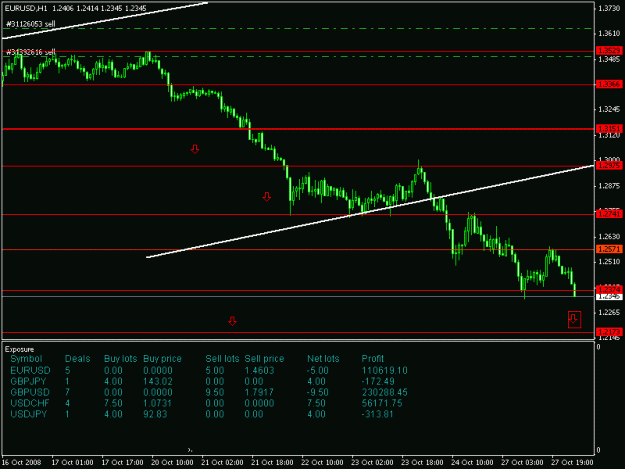
Task: Select the upper white trendline near the top left
Action: (x=105, y=21)
